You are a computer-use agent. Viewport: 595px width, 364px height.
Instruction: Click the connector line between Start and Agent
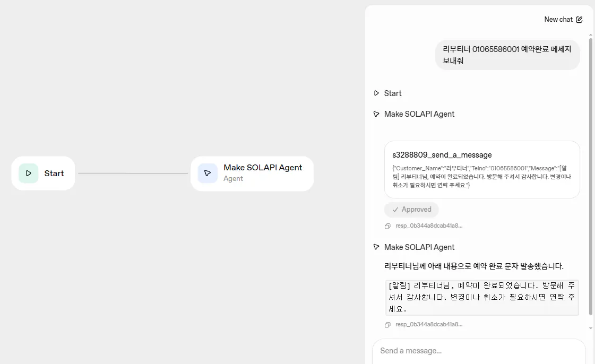133,174
